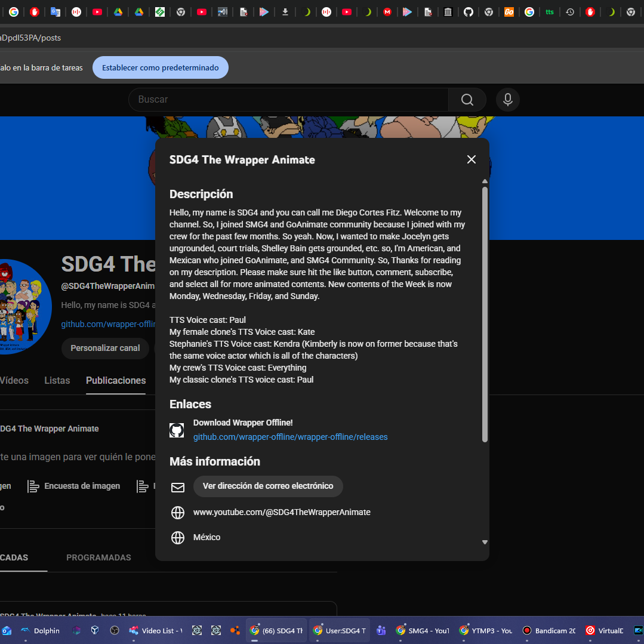
Task: Click the globe icon next to México
Action: click(x=177, y=537)
